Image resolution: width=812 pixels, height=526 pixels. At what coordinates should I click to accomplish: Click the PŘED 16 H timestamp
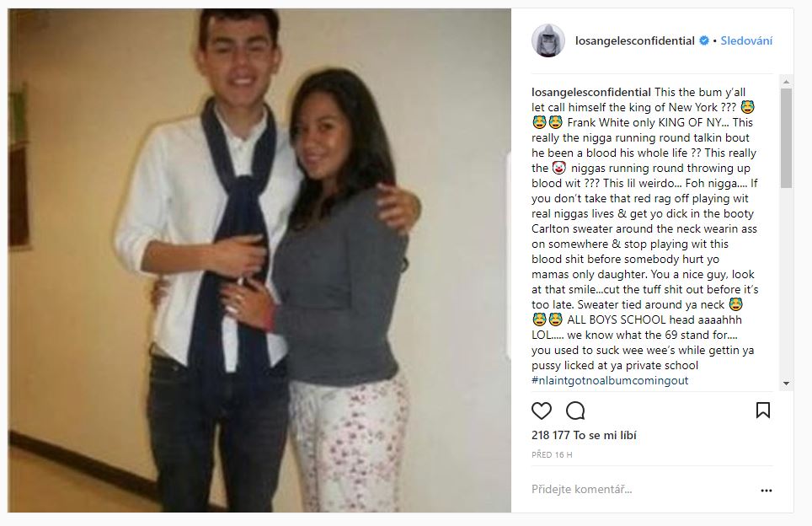(552, 455)
